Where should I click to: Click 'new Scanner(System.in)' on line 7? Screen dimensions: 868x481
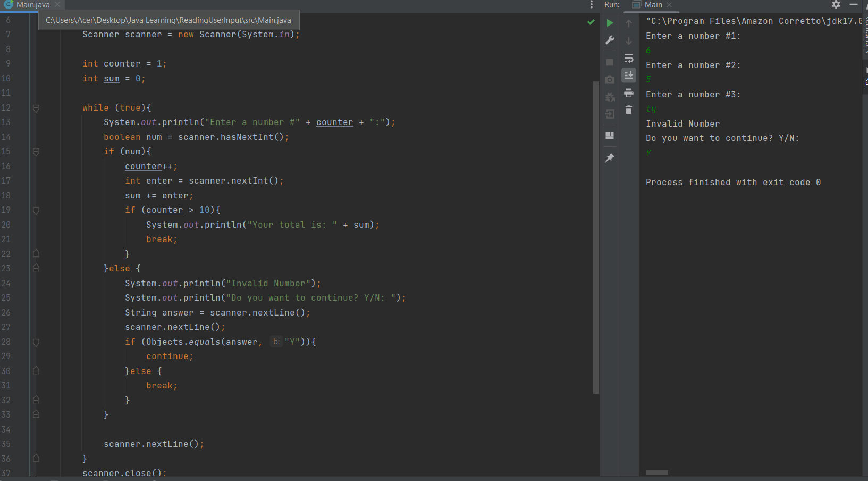(237, 35)
